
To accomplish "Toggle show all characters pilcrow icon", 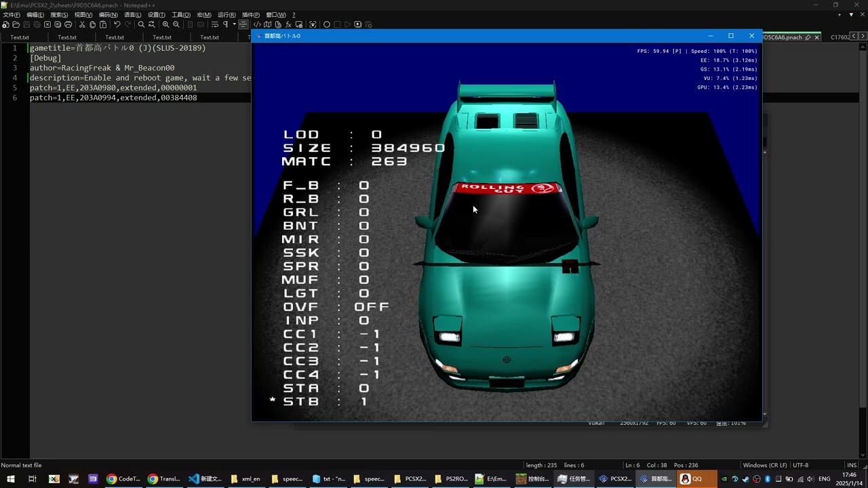I will tap(226, 24).
